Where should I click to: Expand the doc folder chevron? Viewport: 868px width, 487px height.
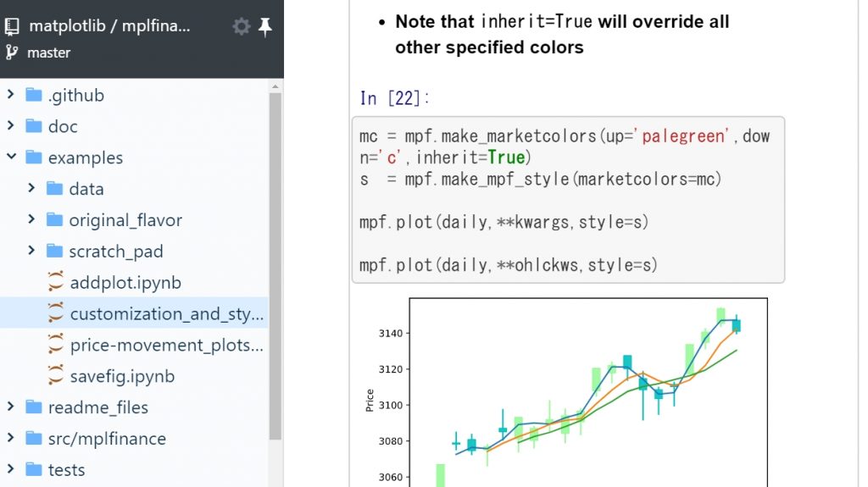tap(11, 126)
